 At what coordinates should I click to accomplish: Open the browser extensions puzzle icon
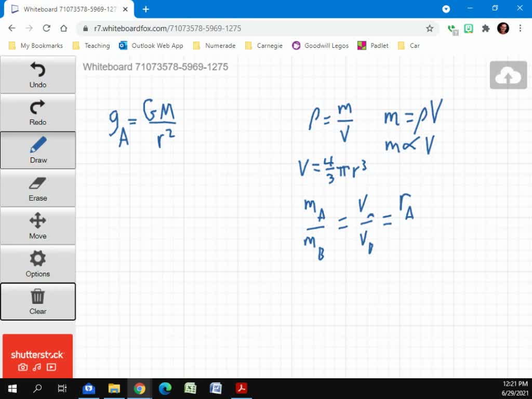(x=486, y=29)
